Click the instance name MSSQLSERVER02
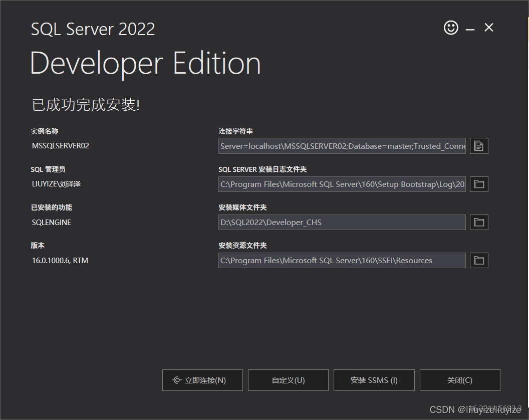 coord(61,146)
